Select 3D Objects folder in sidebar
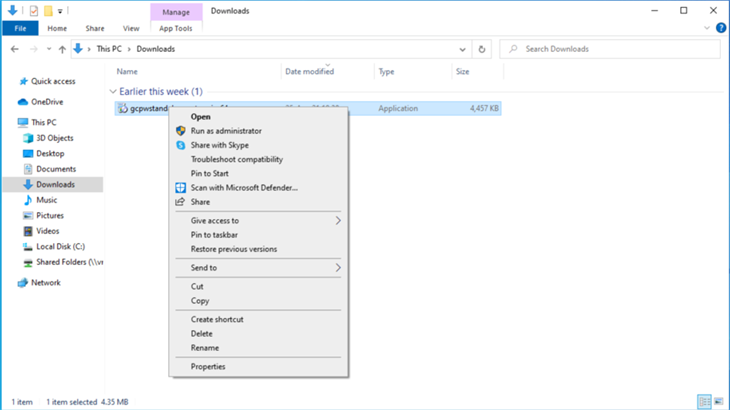The image size is (730, 410). click(54, 138)
